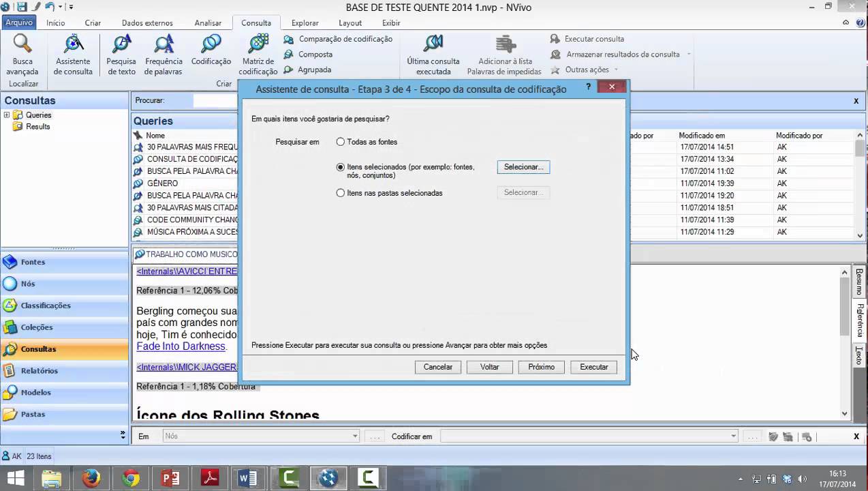This screenshot has height=491, width=868.
Task: Select Itens nas pastas selecionadas radio
Action: pyautogui.click(x=341, y=193)
